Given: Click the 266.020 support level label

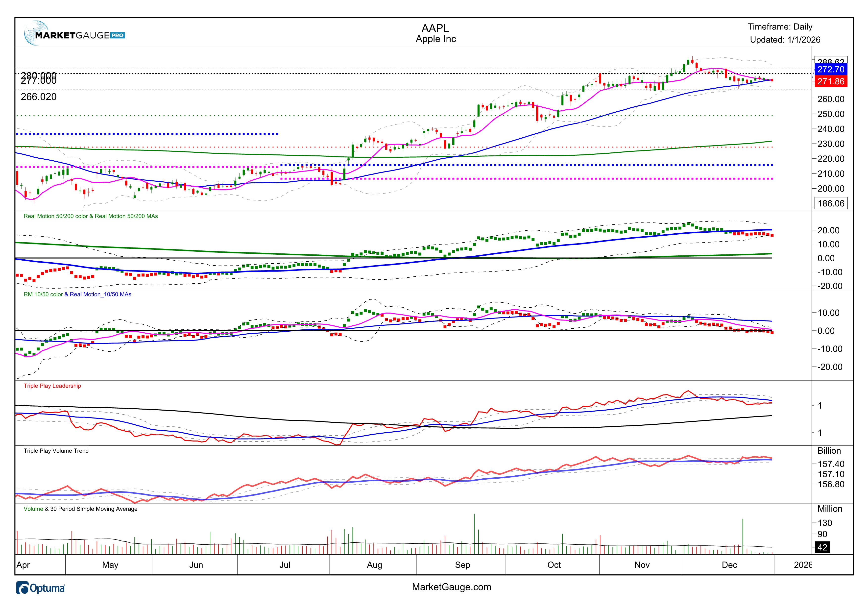Looking at the screenshot, I should point(39,97).
